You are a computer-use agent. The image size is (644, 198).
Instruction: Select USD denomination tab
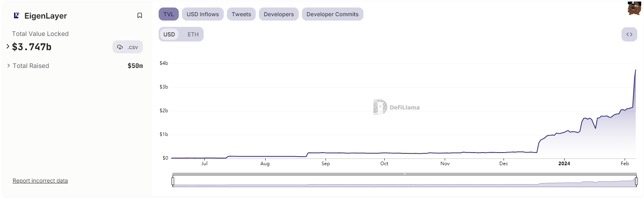tap(169, 34)
